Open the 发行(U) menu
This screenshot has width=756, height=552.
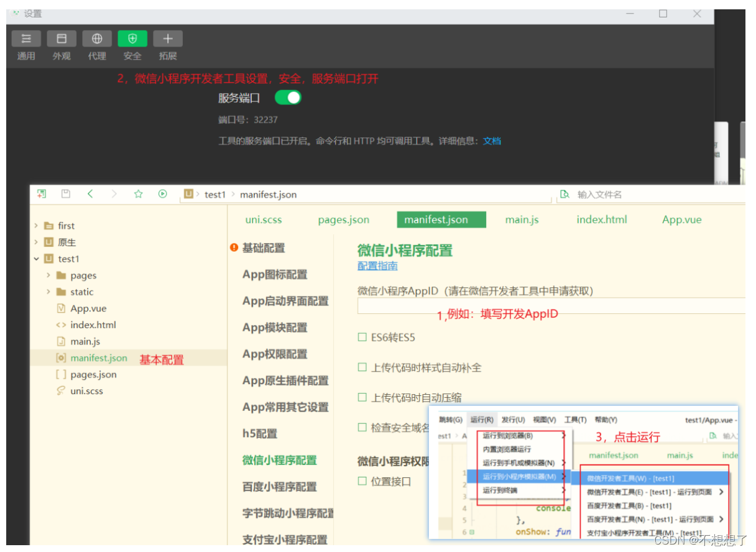513,420
